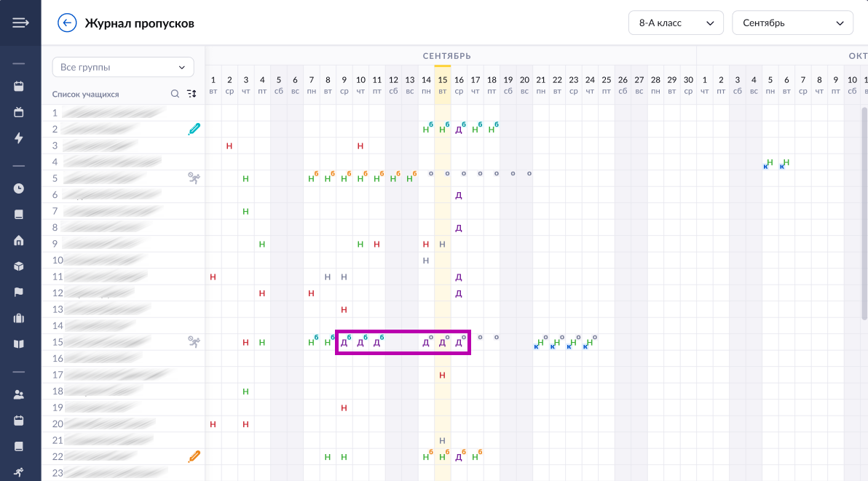Click the sort icon in student list header
The height and width of the screenshot is (481, 868).
pyautogui.click(x=192, y=94)
